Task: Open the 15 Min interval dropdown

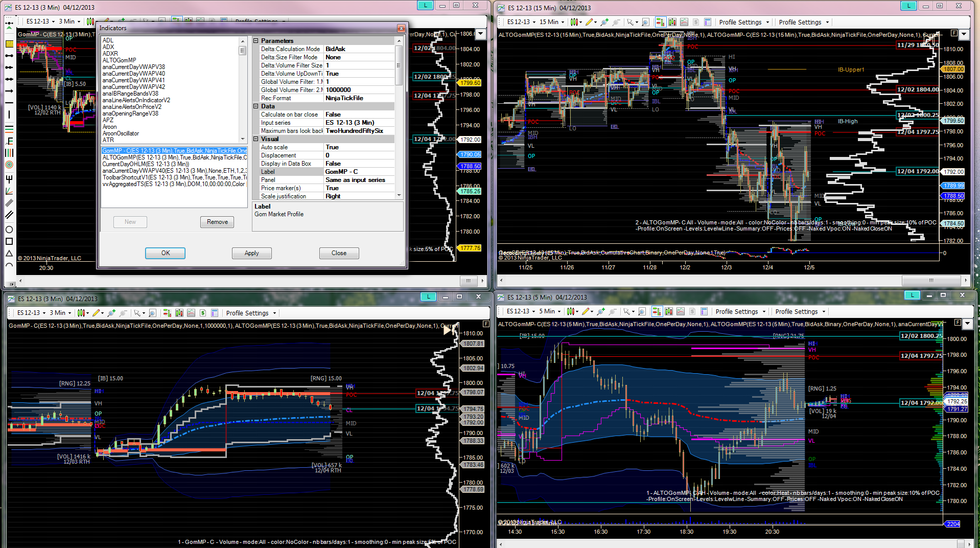Action: [x=552, y=22]
